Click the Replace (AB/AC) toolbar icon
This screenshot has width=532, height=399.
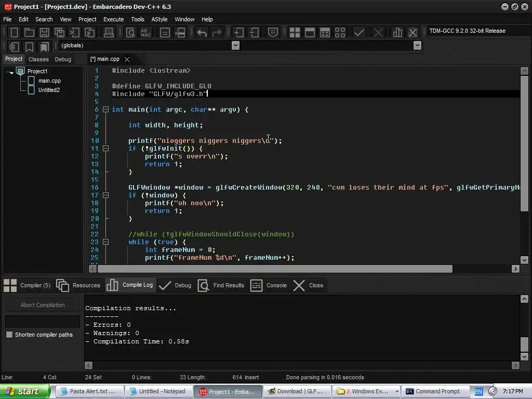[145, 33]
